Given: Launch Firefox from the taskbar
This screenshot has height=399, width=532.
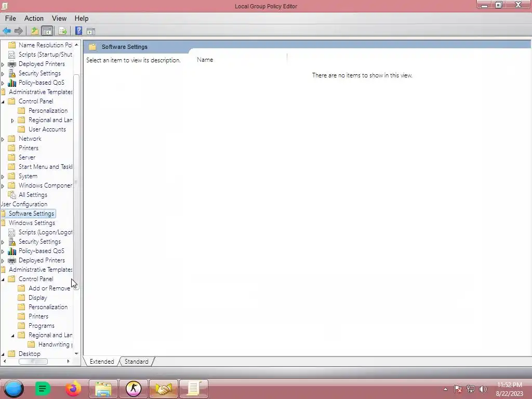Looking at the screenshot, I should (x=73, y=389).
